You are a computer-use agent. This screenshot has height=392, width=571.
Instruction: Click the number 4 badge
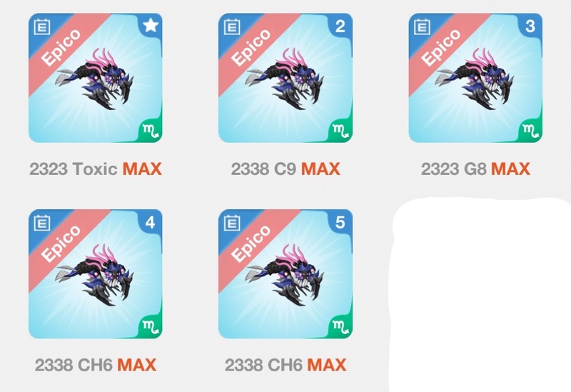[150, 222]
